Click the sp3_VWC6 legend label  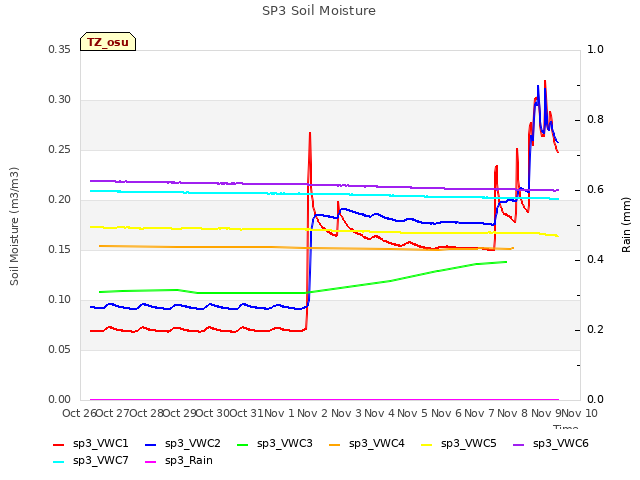tap(560, 444)
